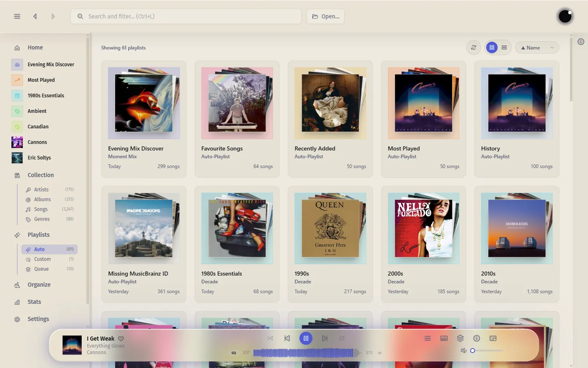Favourite the song I Get Weak with the heart icon
The image size is (588, 368).
pyautogui.click(x=121, y=339)
